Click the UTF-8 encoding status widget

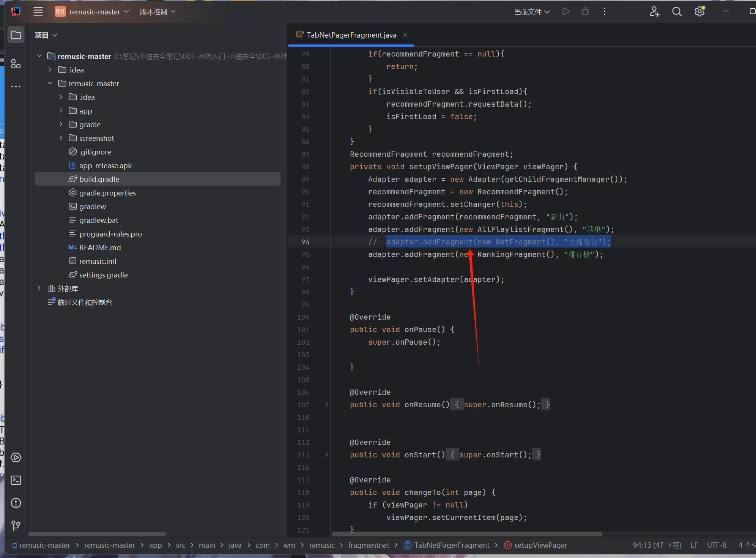(x=717, y=545)
